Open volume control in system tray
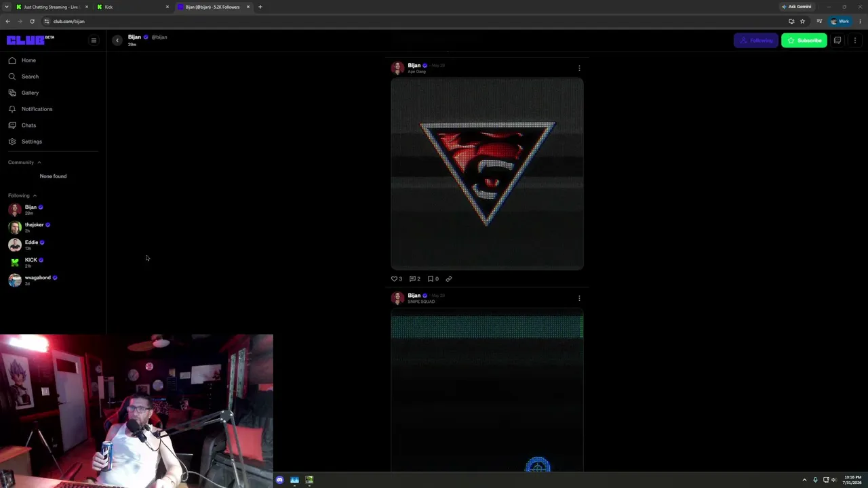 (834, 480)
